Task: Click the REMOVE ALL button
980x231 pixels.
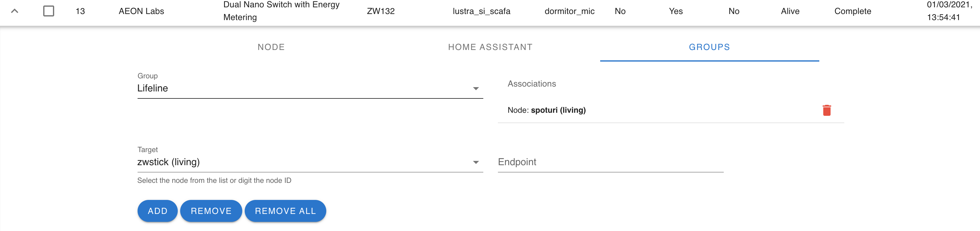Action: click(285, 211)
